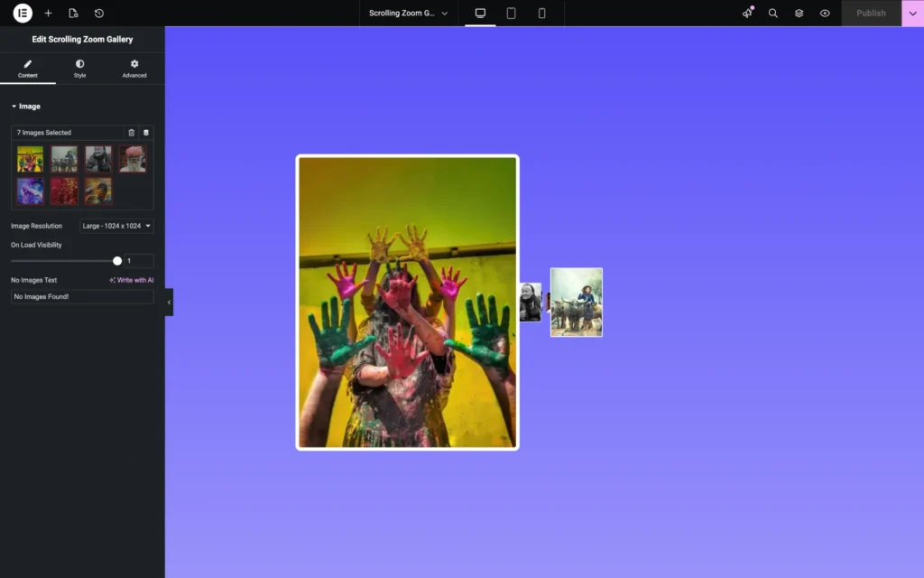924x578 pixels.
Task: Preview changes with the eye icon
Action: click(824, 14)
